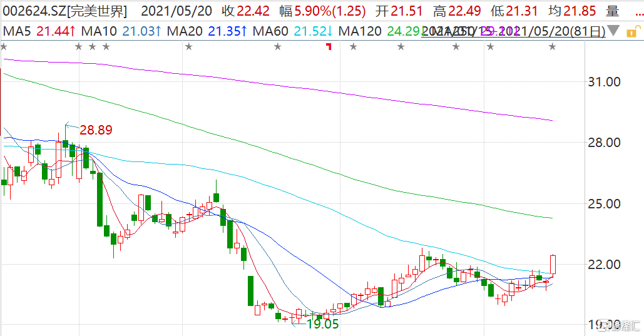This screenshot has height=336, width=644.
Task: Click the 19.05 low price annotation
Action: [x=323, y=324]
